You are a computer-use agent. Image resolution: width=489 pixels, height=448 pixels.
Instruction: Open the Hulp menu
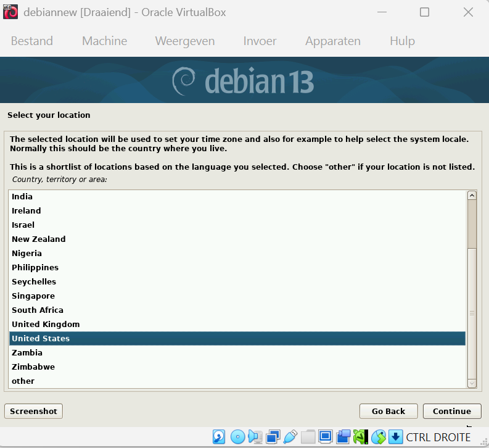tap(402, 41)
